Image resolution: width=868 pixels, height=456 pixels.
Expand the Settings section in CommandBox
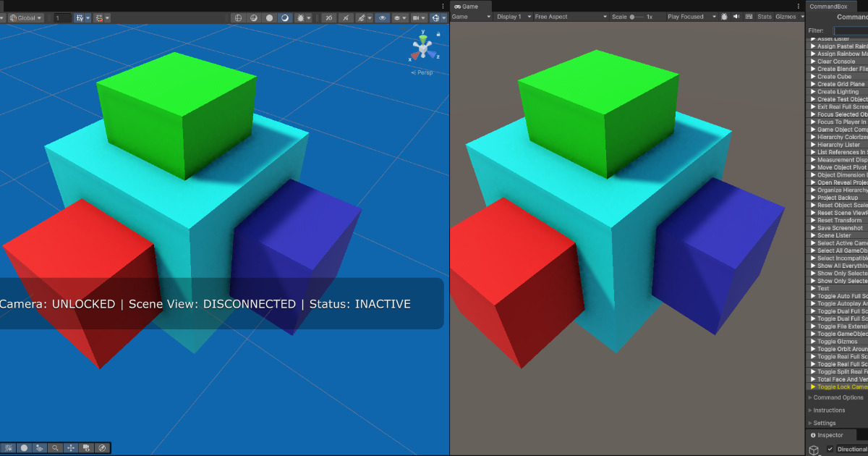coord(825,423)
